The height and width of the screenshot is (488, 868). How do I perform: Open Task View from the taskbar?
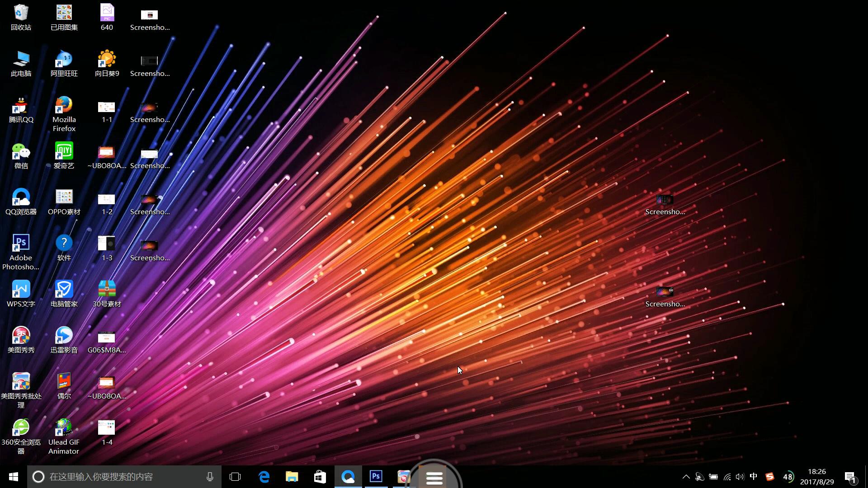click(235, 476)
